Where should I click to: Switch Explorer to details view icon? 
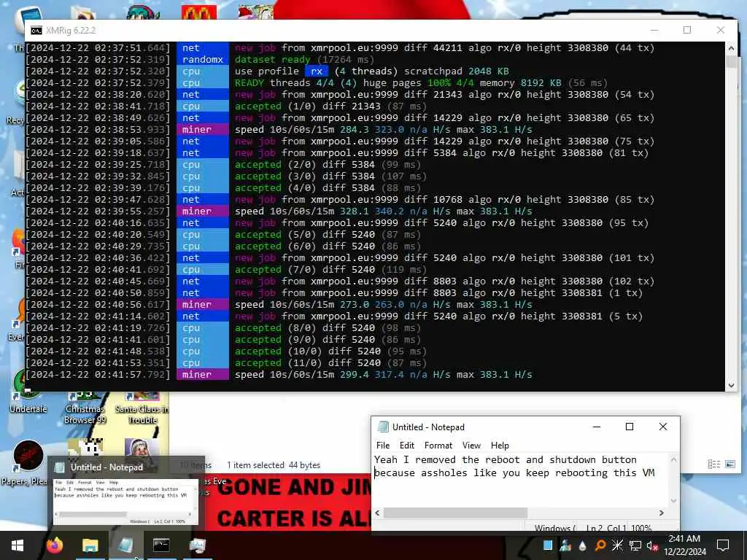click(713, 464)
